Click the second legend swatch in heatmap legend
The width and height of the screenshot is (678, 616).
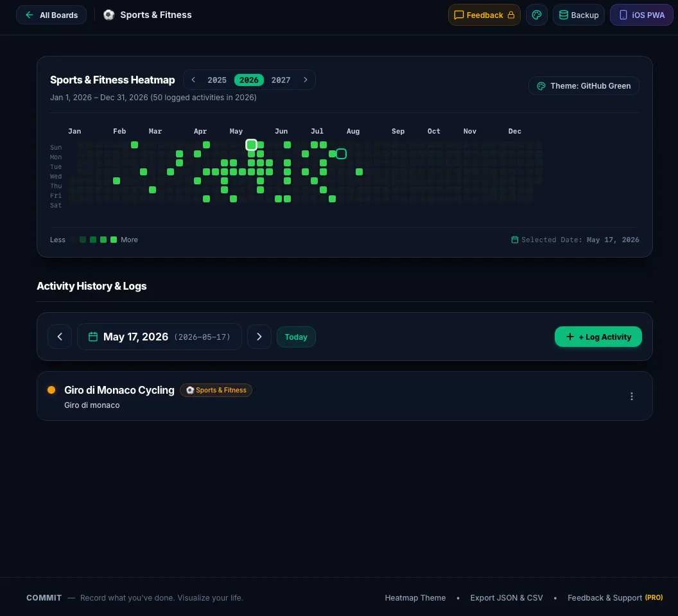93,240
